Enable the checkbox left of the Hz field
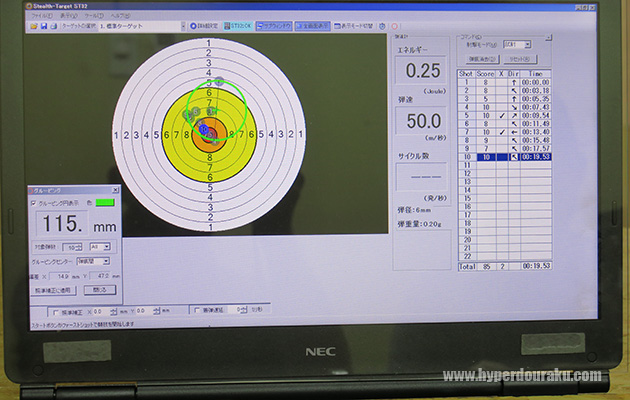This screenshot has width=630, height=400. coord(197,310)
